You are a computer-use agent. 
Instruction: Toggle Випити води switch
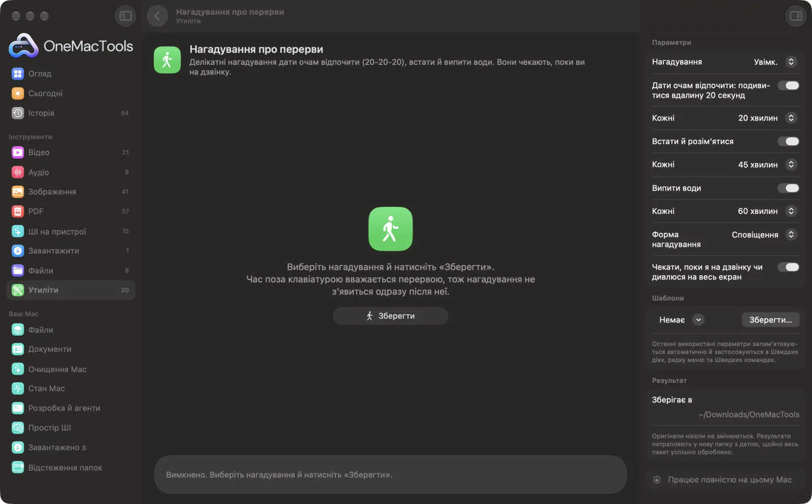pyautogui.click(x=789, y=188)
